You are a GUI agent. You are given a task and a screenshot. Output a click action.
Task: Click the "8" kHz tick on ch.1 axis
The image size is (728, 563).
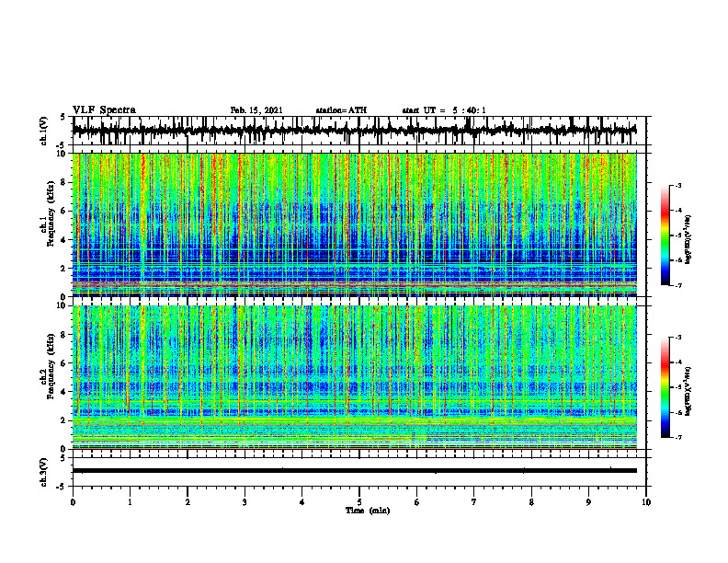point(64,182)
